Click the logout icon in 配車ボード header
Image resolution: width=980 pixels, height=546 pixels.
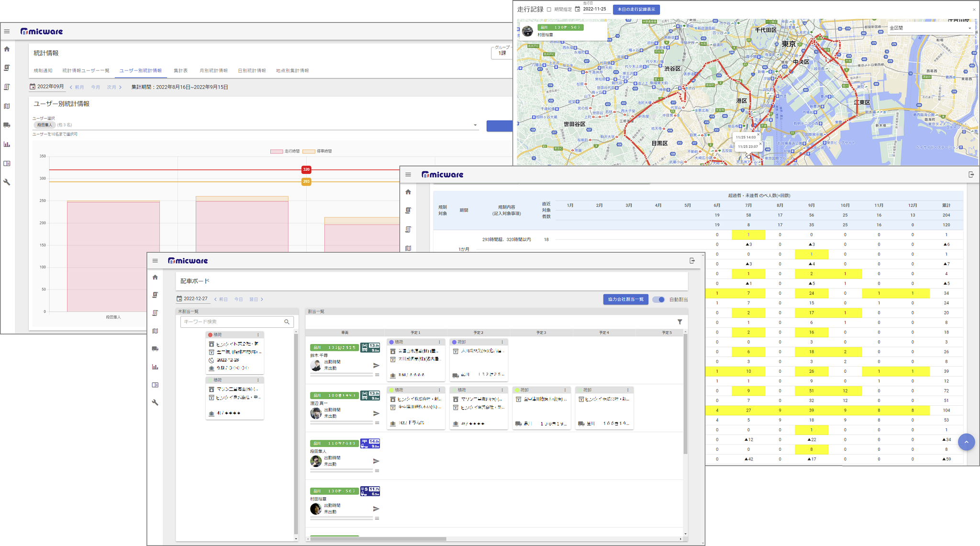692,261
